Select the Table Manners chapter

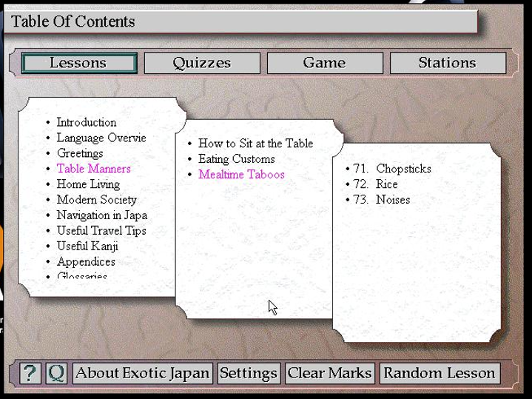[x=94, y=169]
